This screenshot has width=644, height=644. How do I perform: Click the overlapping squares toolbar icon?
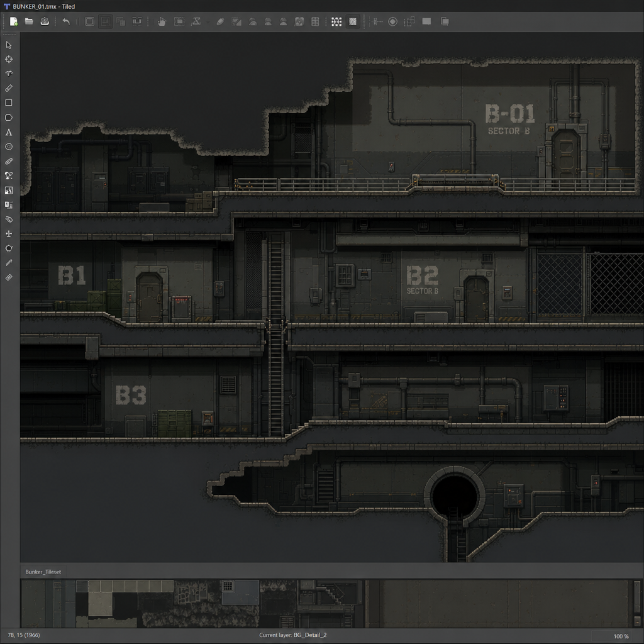[121, 21]
